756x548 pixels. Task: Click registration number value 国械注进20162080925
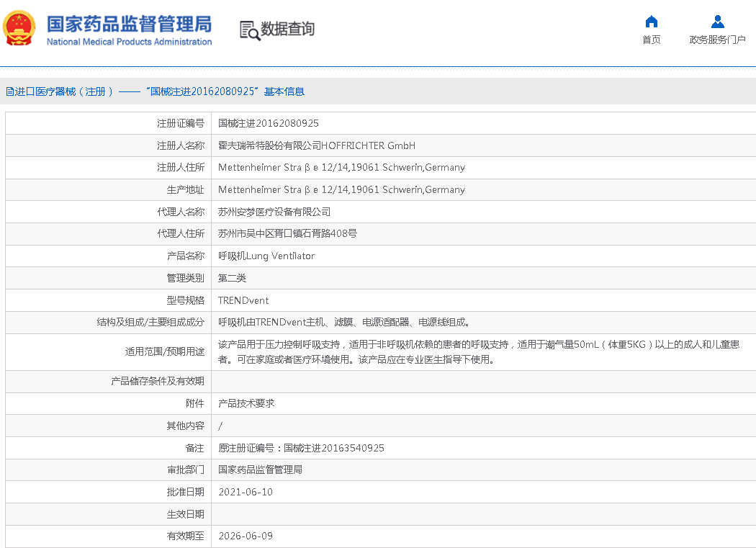[268, 123]
